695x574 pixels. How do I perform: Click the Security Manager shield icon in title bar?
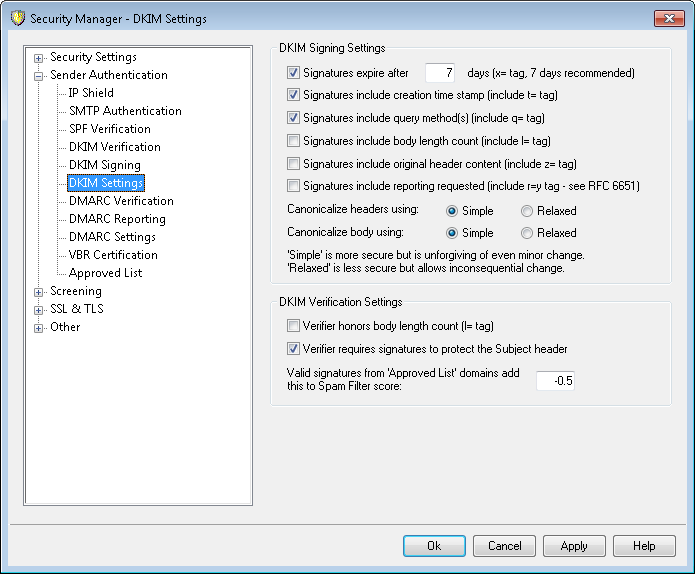coord(15,18)
